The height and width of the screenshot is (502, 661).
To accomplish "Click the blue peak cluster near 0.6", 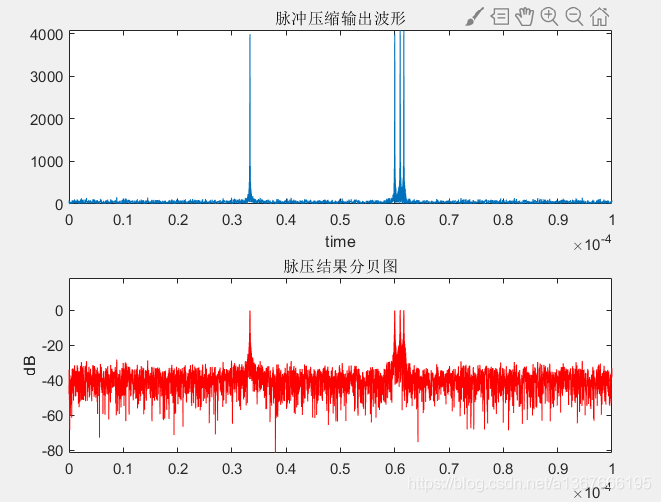I will pos(400,116).
